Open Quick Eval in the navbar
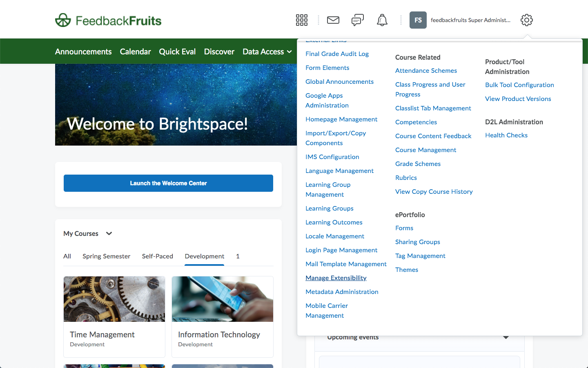Screen dimensions: 588x368 click(x=177, y=52)
